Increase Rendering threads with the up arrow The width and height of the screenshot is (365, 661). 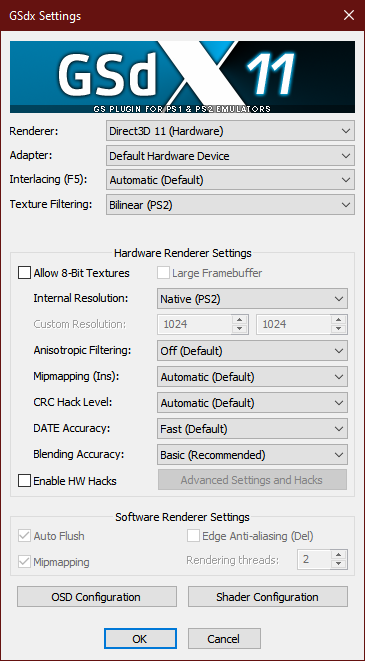click(x=338, y=555)
